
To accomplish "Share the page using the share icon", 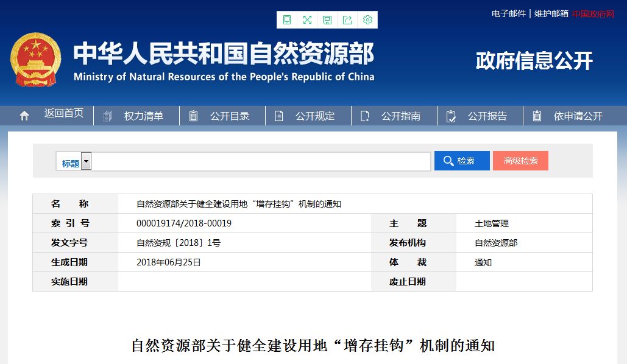I will coord(347,19).
